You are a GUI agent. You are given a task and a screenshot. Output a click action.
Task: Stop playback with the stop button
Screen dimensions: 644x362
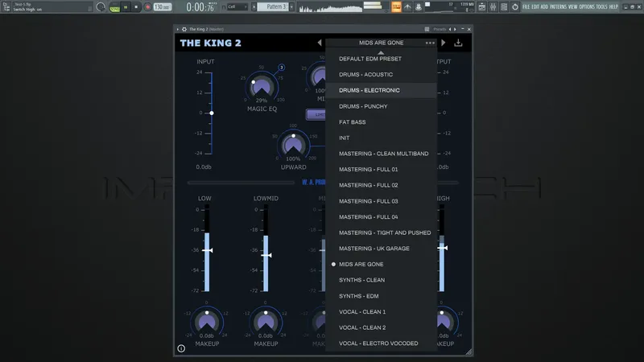point(136,7)
